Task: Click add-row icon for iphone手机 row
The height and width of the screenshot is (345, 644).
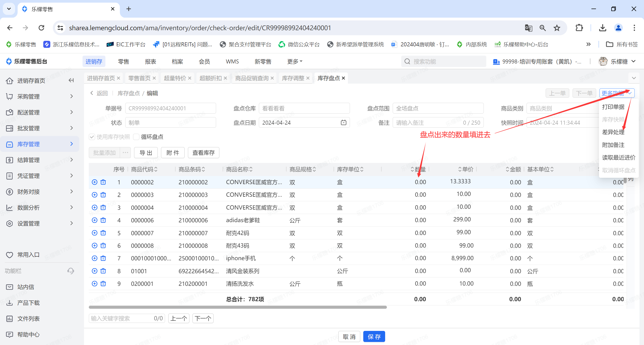Action: (95, 258)
